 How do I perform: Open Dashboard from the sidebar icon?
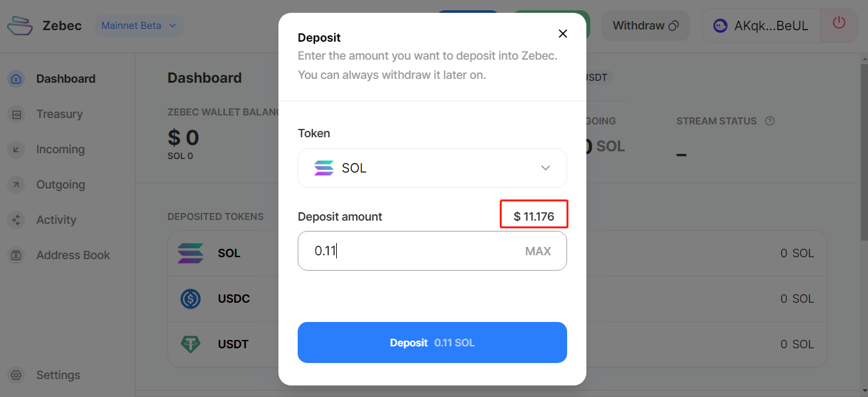coord(17,79)
